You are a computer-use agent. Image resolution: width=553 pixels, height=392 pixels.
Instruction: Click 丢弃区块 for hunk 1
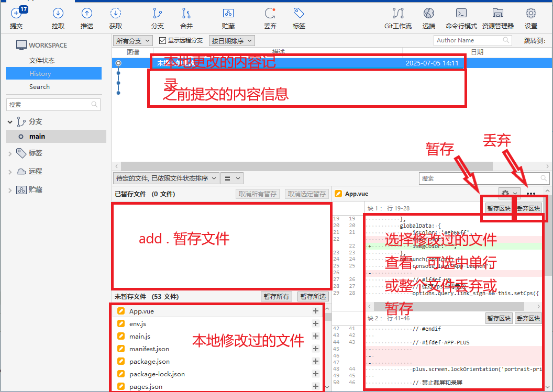pyautogui.click(x=528, y=208)
